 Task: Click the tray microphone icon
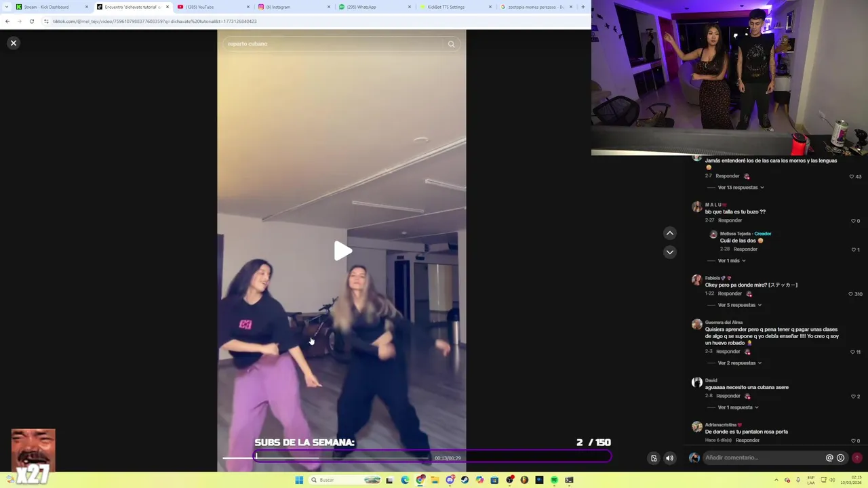pos(798,480)
